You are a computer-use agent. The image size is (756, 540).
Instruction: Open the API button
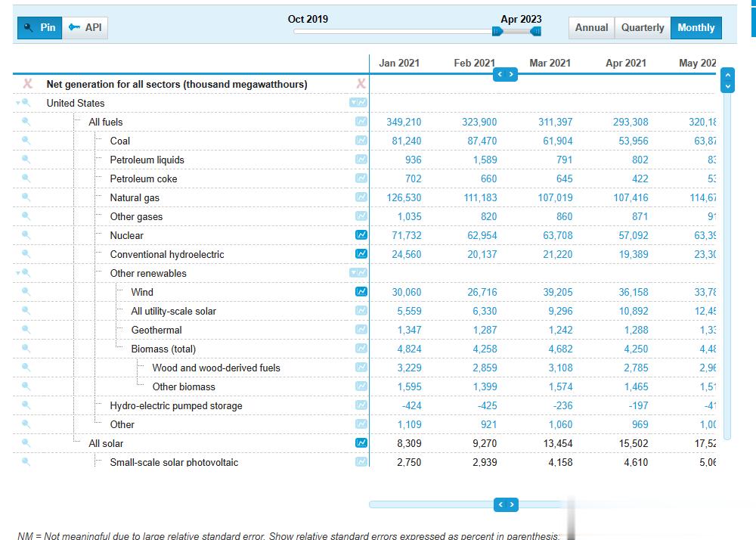[x=85, y=28]
